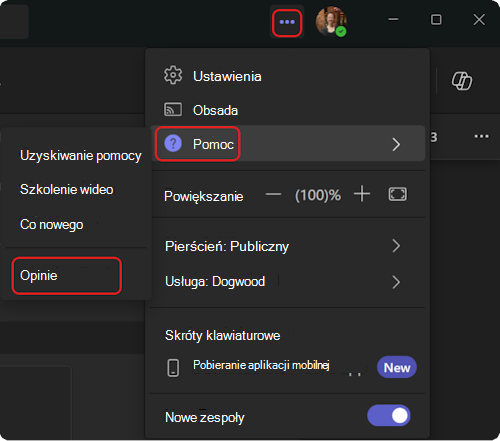Open the Pierścień: Publiczny entry
The width and height of the screenshot is (500, 441).
coord(288,246)
